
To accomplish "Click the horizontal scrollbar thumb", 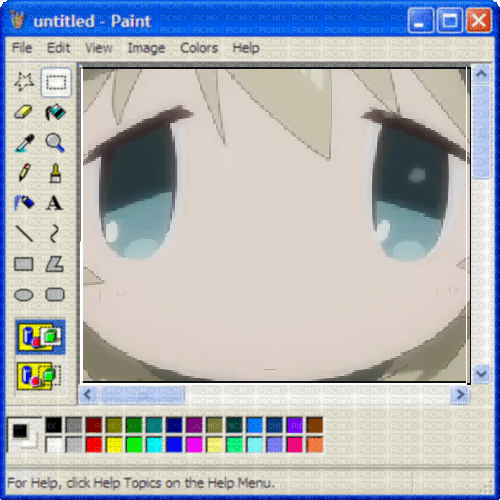I will (x=142, y=395).
